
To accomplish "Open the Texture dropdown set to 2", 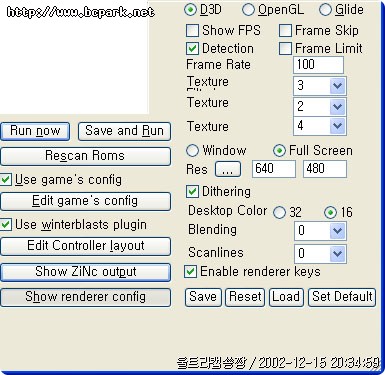I will pos(320,107).
